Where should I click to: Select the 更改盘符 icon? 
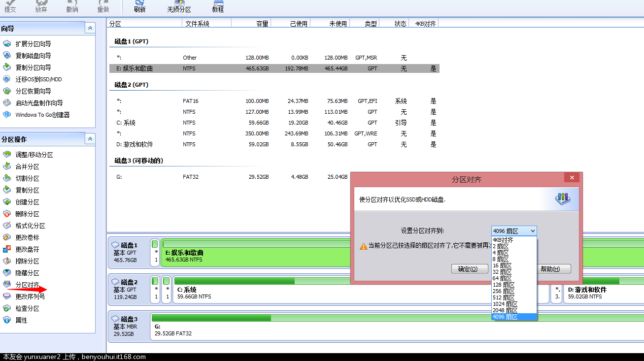point(7,249)
